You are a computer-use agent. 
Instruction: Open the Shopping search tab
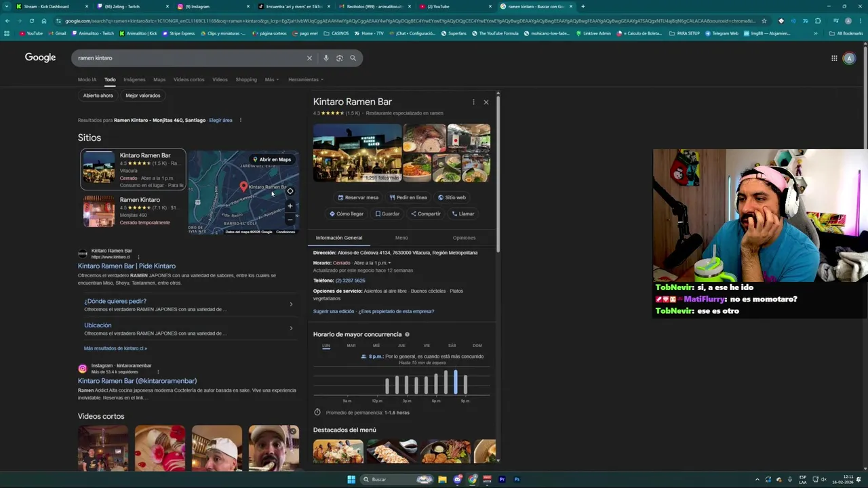pos(246,79)
